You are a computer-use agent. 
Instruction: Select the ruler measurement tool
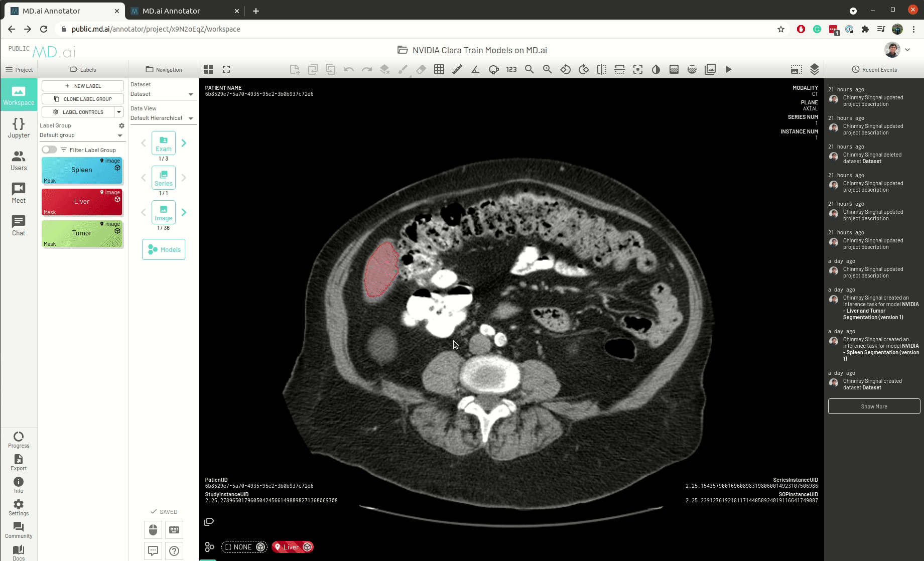[x=457, y=69]
